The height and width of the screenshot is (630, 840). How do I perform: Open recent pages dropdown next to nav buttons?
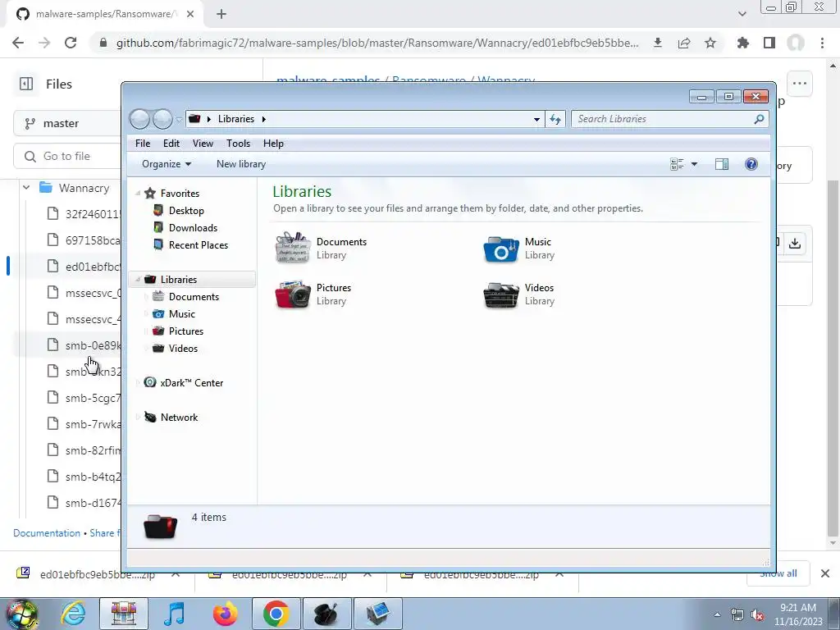point(178,120)
